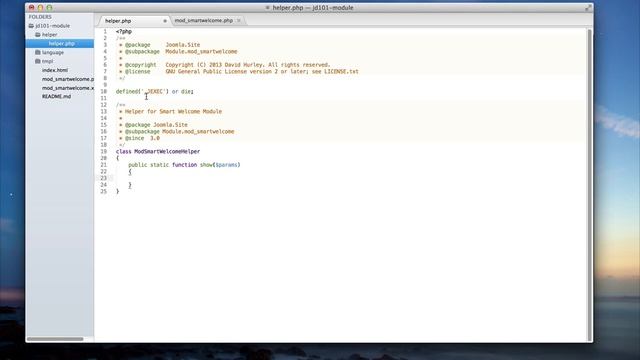Click the '@package Joomla.Site' line 3 comment

click(x=160, y=45)
